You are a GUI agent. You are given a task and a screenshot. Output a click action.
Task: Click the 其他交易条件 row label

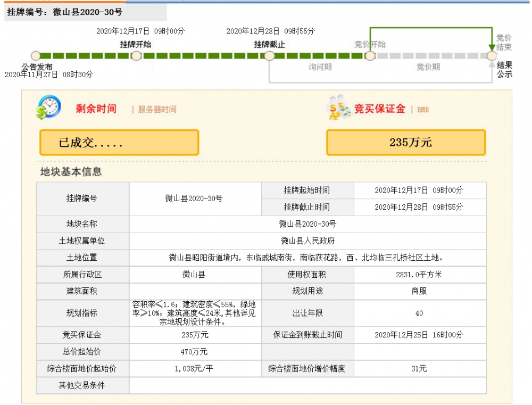click(82, 385)
